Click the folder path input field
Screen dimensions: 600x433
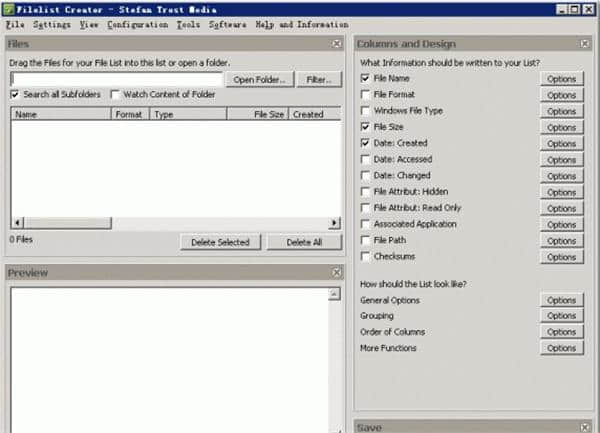coord(116,79)
